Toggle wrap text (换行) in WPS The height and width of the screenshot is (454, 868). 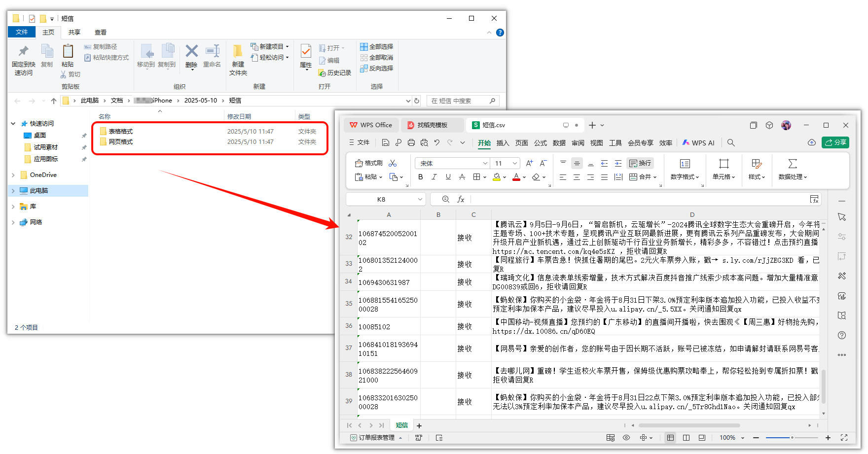(x=640, y=163)
